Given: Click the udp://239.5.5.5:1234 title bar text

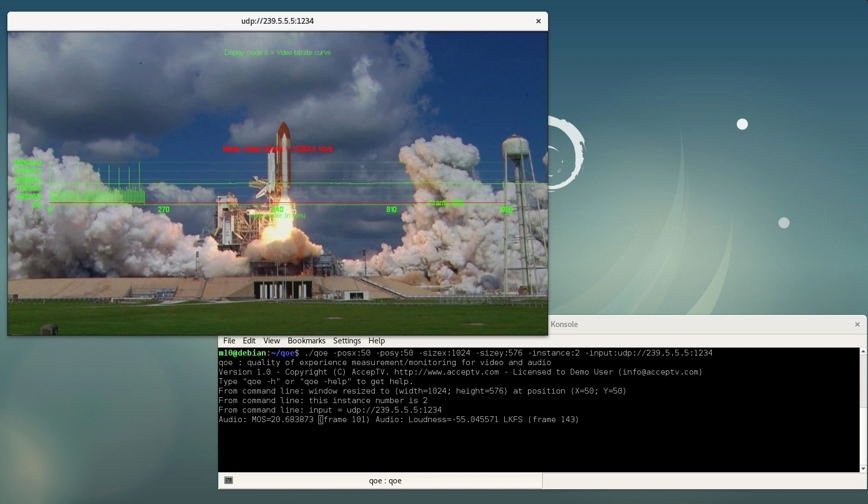Looking at the screenshot, I should (x=277, y=21).
